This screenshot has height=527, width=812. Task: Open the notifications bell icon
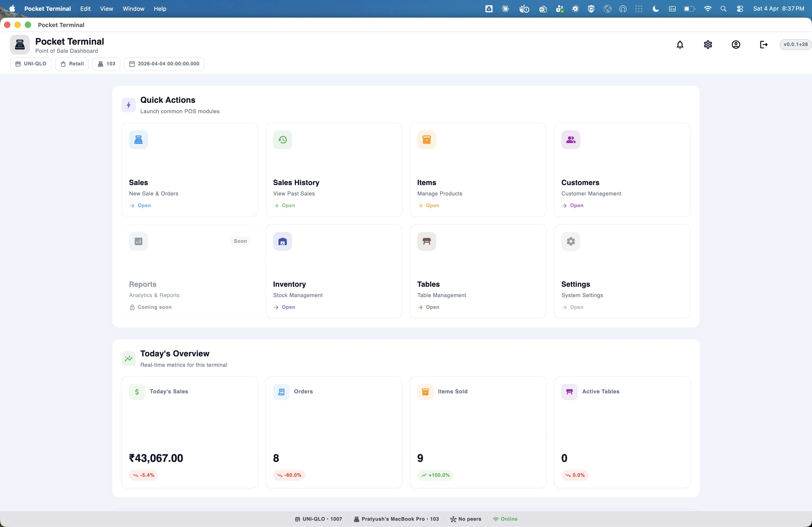tap(680, 45)
